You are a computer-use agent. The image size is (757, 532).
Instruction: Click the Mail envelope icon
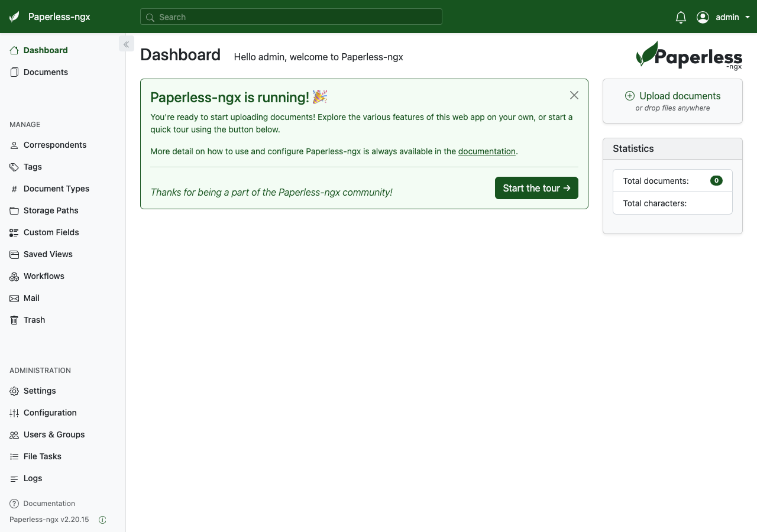click(14, 298)
